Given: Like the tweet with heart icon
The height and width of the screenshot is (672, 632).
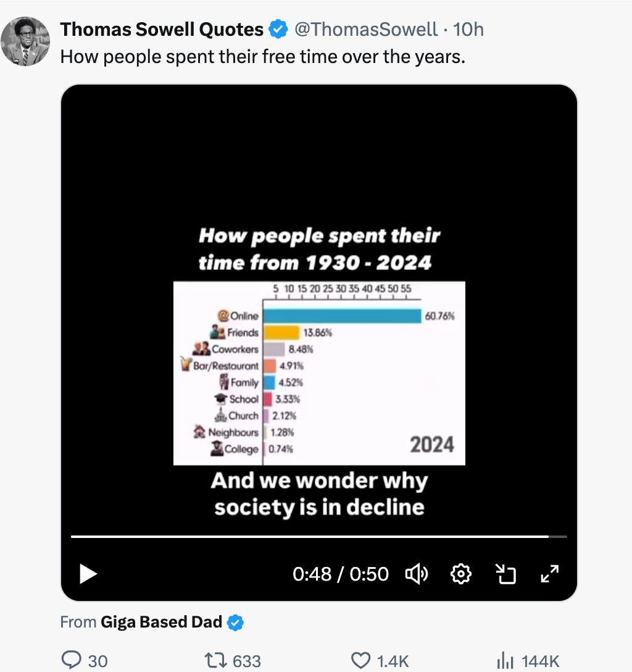Looking at the screenshot, I should 360,661.
